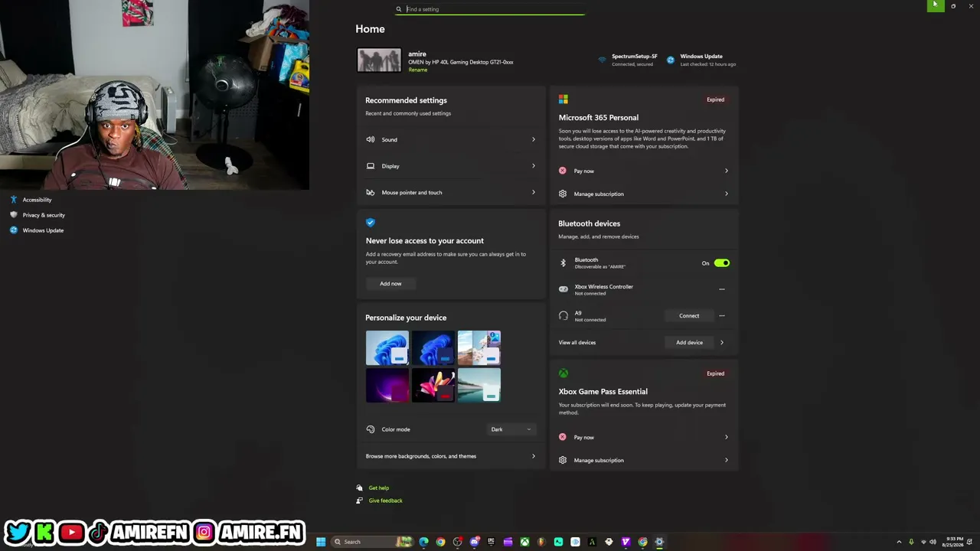980x551 pixels.
Task: Click the Color mode palette icon
Action: point(371,429)
